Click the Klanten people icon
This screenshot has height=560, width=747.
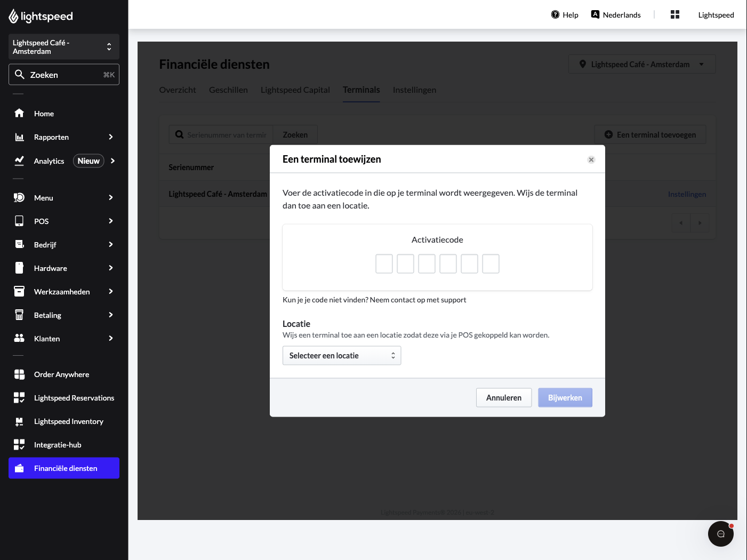[x=19, y=338]
